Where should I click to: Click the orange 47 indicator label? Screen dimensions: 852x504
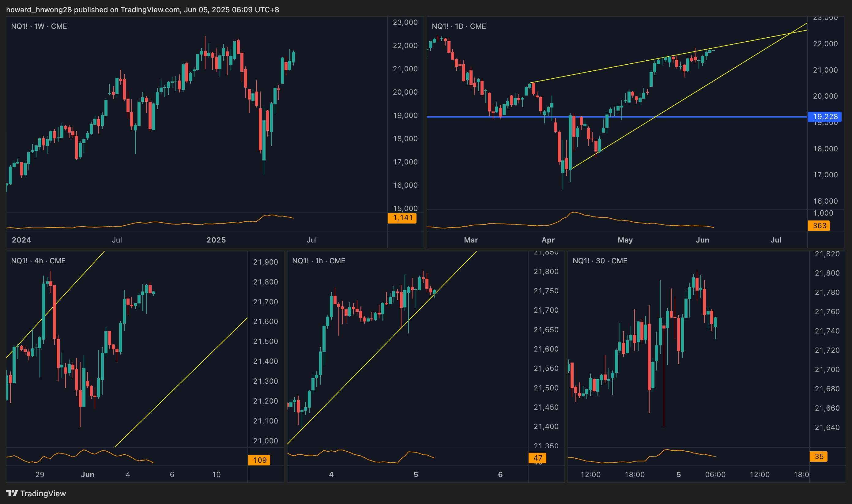tap(537, 458)
